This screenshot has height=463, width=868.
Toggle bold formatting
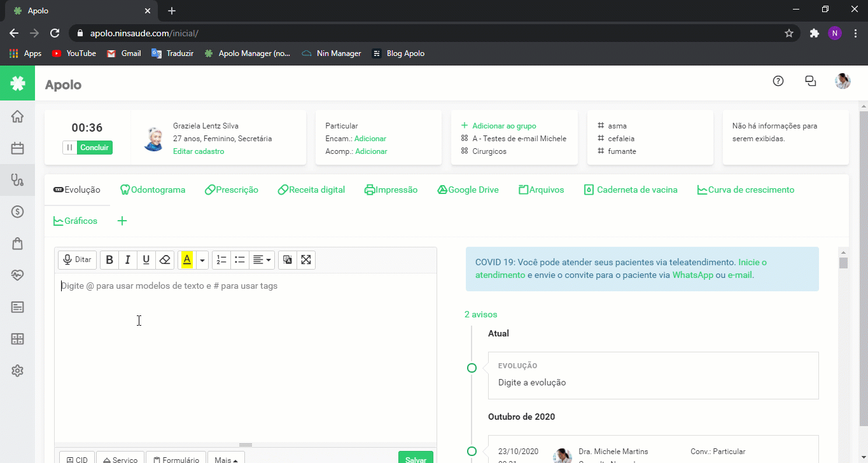(x=109, y=259)
